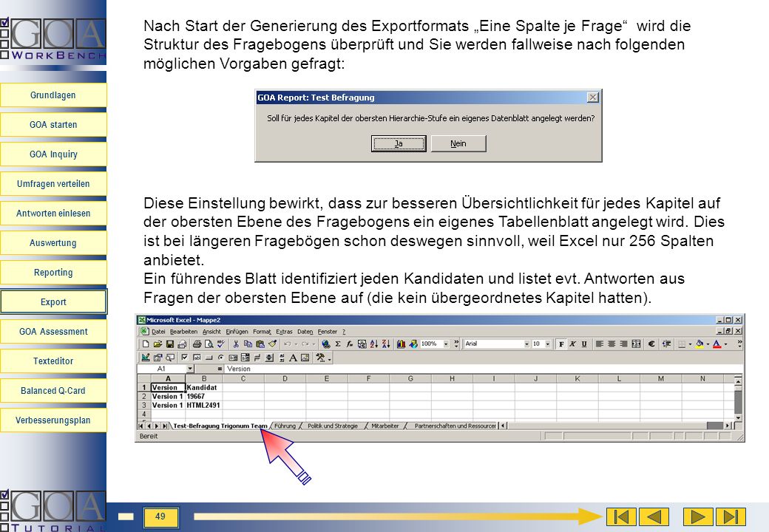
Task: Run the ABC spelling check icon
Action: [x=220, y=344]
